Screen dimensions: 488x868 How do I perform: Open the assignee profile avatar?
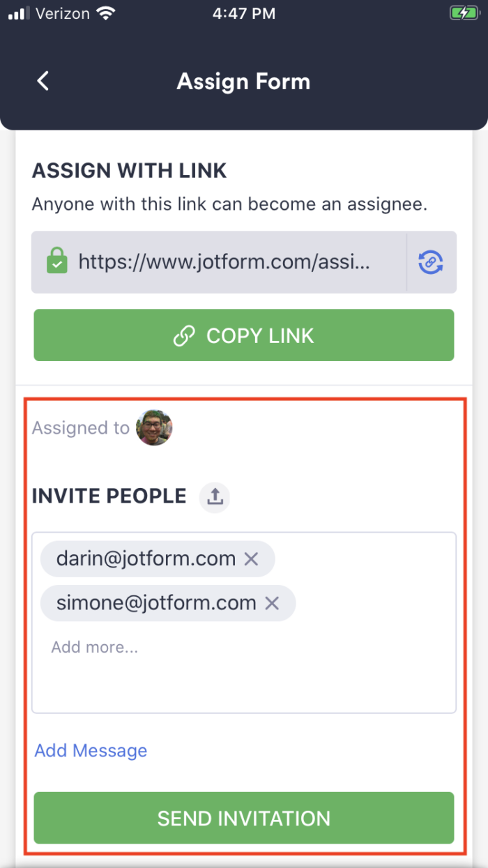click(x=154, y=427)
